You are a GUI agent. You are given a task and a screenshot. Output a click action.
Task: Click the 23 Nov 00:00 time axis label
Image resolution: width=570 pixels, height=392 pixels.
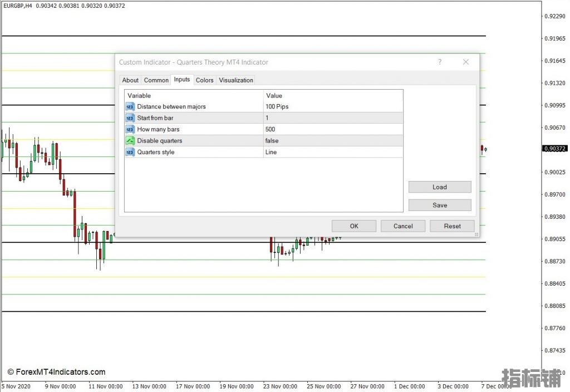tap(281, 386)
